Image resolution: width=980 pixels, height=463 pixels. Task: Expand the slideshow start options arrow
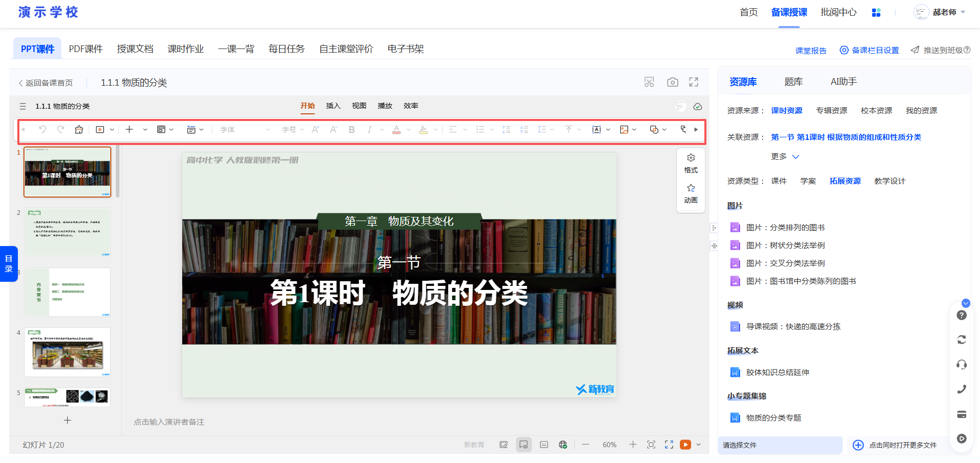click(112, 130)
